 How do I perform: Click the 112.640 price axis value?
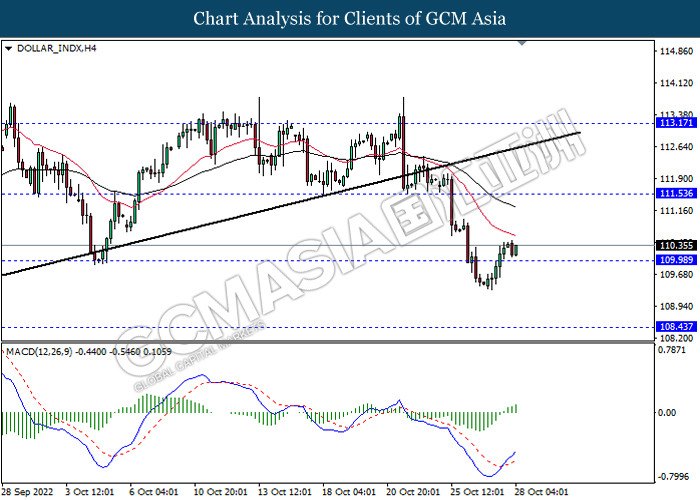[x=676, y=147]
